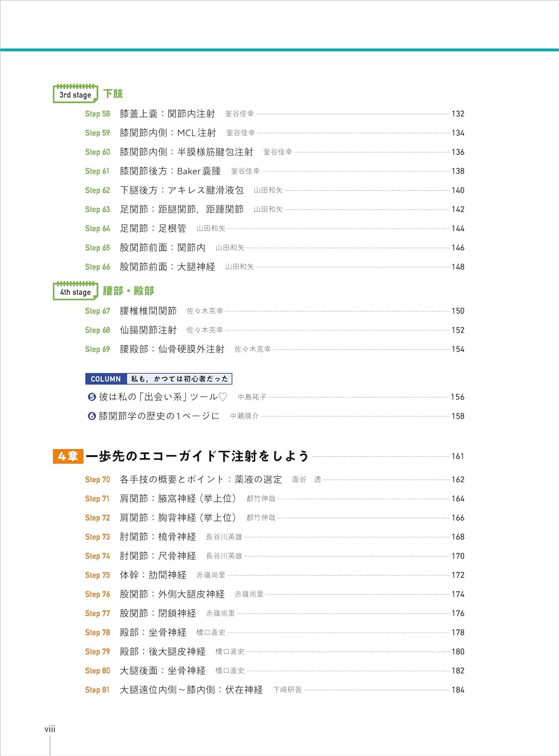Image resolution: width=559 pixels, height=756 pixels.
Task: Click the green '4th stage' badge
Action: click(75, 292)
